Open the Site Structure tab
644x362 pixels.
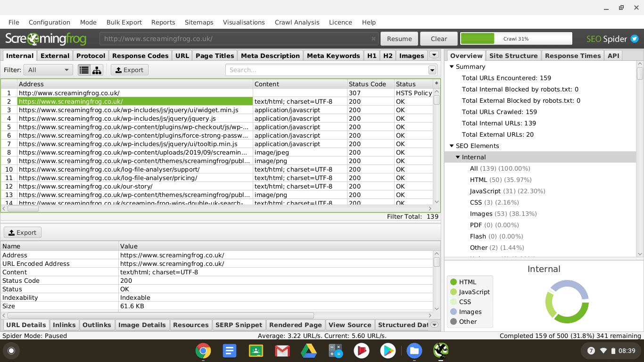click(513, 56)
